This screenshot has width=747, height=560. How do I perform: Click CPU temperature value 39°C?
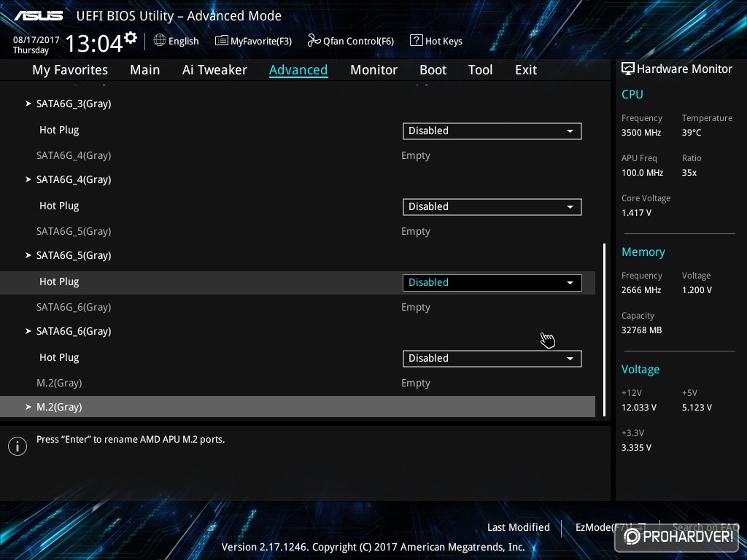click(x=692, y=133)
